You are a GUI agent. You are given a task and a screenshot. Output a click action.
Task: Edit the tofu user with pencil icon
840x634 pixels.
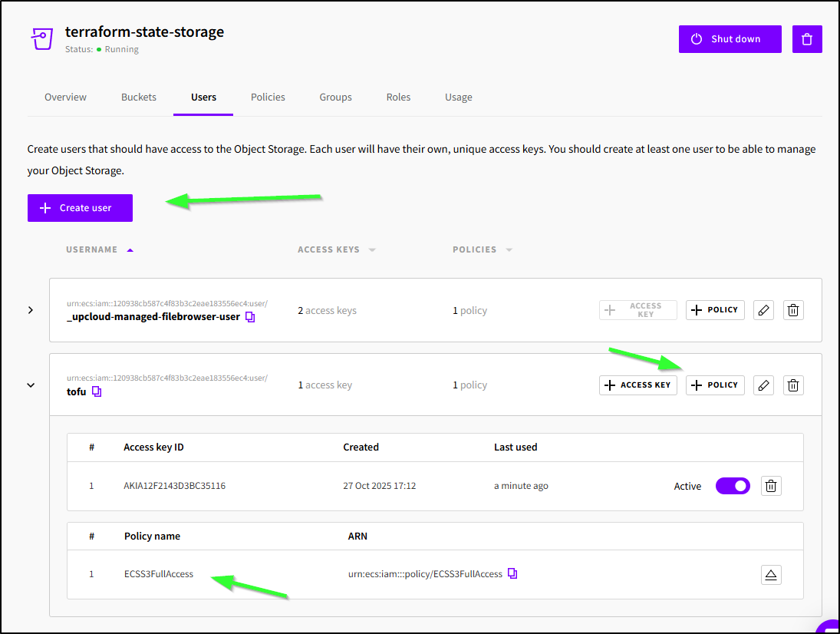(763, 385)
